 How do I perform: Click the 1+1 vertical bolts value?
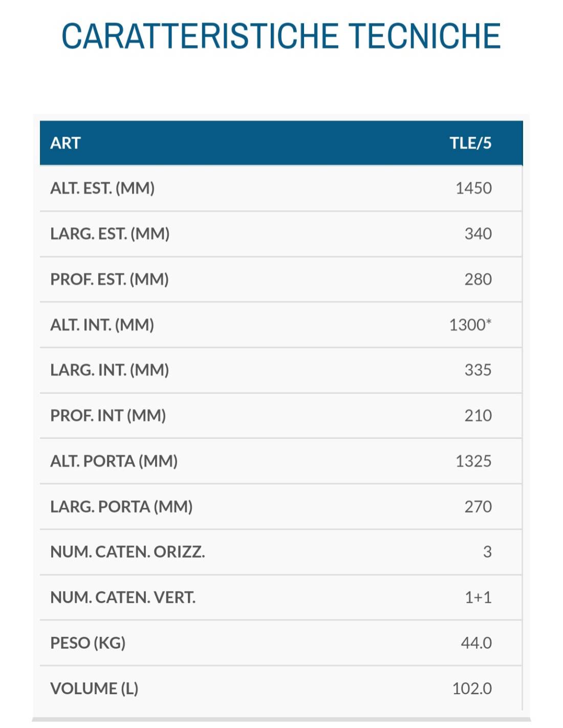(x=478, y=597)
